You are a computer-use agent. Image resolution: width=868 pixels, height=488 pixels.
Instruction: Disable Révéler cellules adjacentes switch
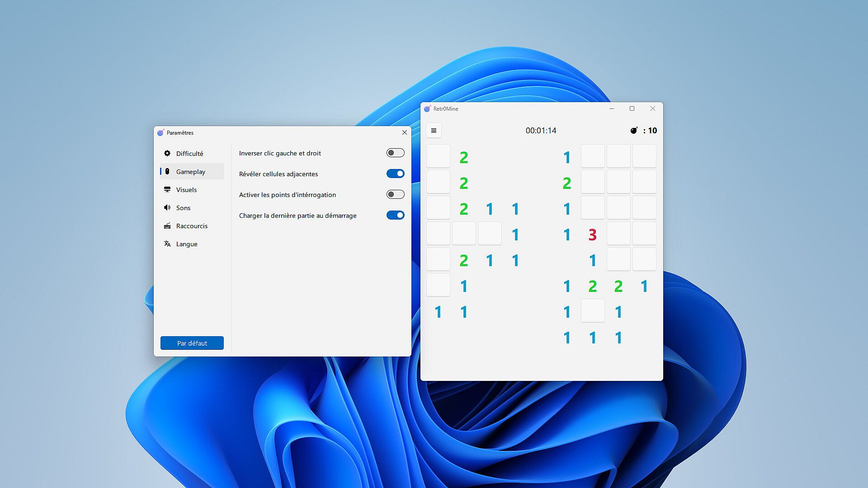(395, 174)
